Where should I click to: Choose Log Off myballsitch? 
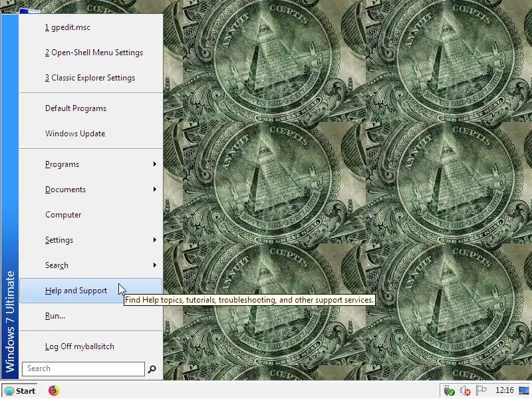[x=91, y=346]
